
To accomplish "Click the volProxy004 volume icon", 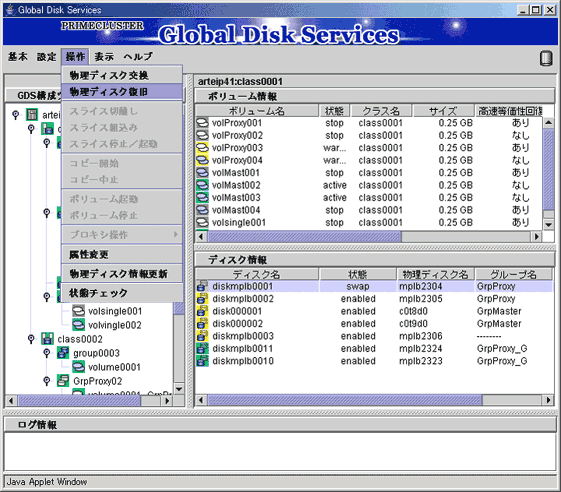I will click(x=202, y=160).
